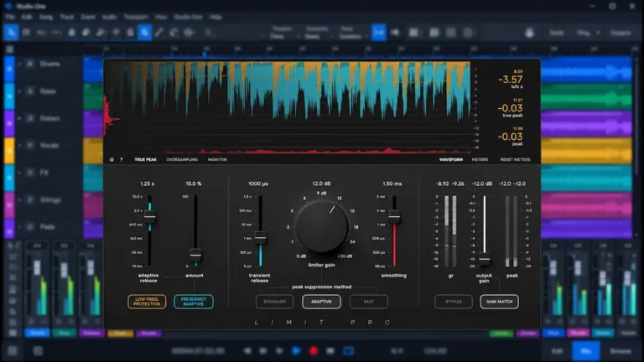Image resolution: width=644 pixels, height=362 pixels.
Task: Click the speaker icon in top toolbar
Action: [x=395, y=32]
